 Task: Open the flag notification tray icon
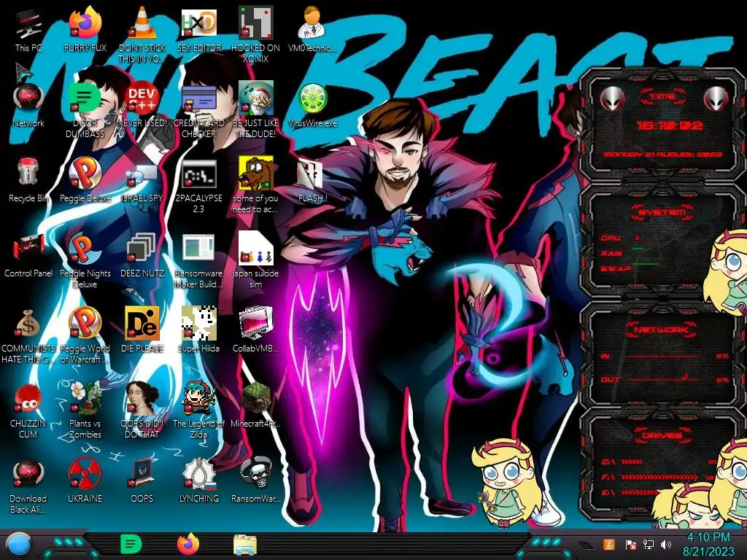(x=630, y=544)
